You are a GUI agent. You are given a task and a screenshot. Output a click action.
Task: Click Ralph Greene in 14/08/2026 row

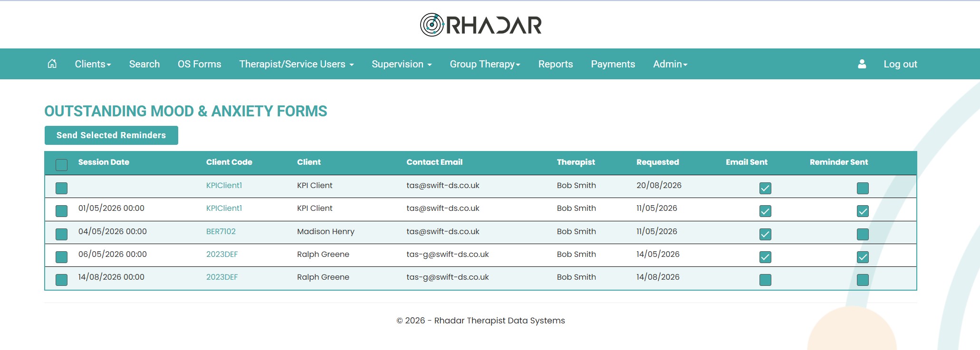coord(323,277)
